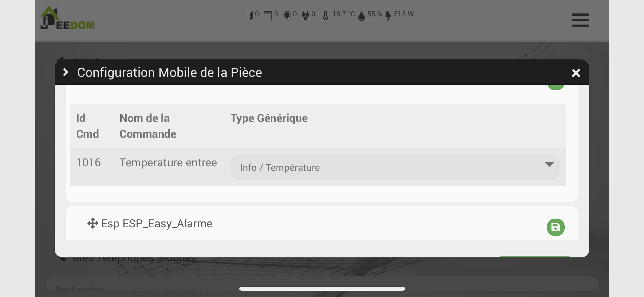Click the Jeedom logo
This screenshot has height=297, width=644.
(68, 18)
